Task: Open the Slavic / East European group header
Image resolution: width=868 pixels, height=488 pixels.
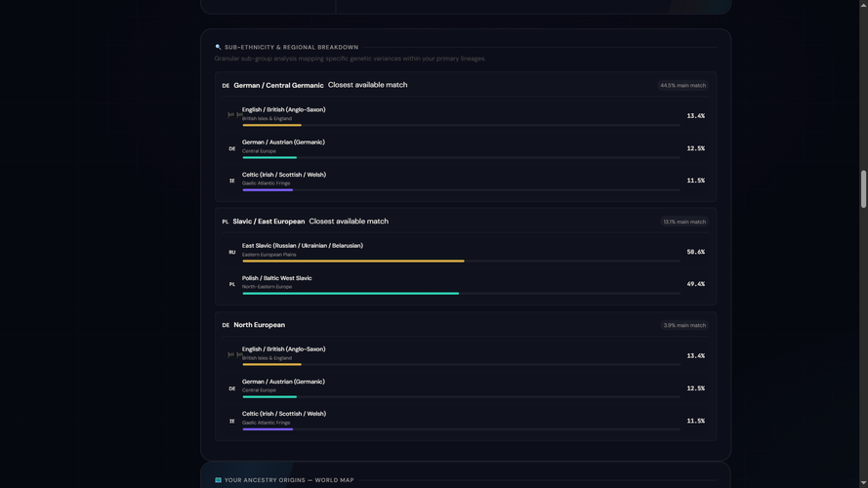Action: pyautogui.click(x=466, y=222)
